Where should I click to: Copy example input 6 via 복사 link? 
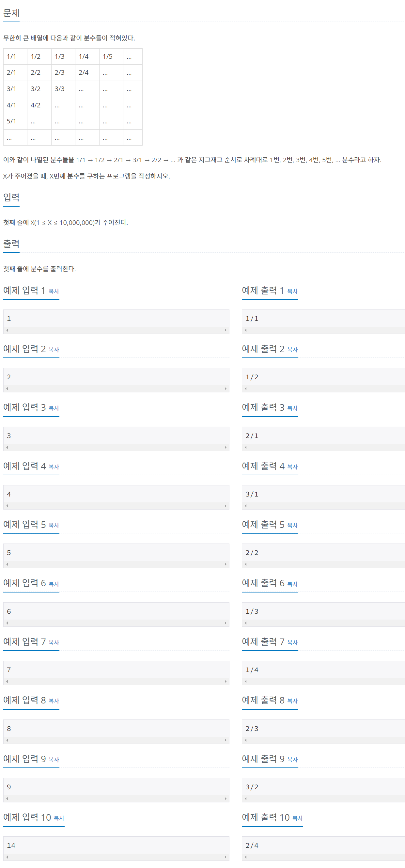[54, 584]
